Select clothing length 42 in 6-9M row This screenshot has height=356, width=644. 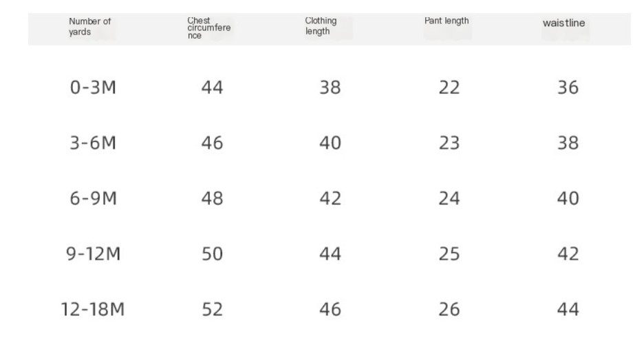click(330, 199)
